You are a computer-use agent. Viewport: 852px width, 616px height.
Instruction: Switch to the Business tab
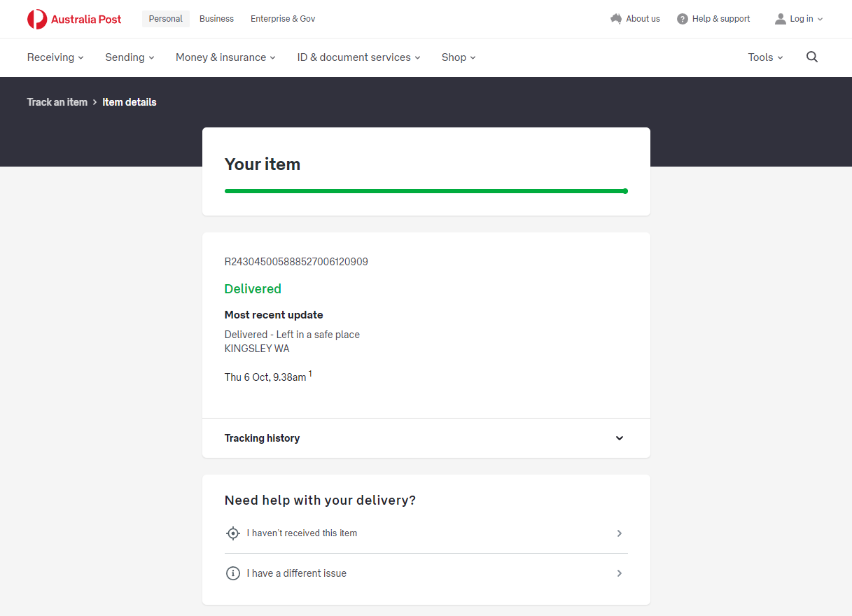point(216,19)
